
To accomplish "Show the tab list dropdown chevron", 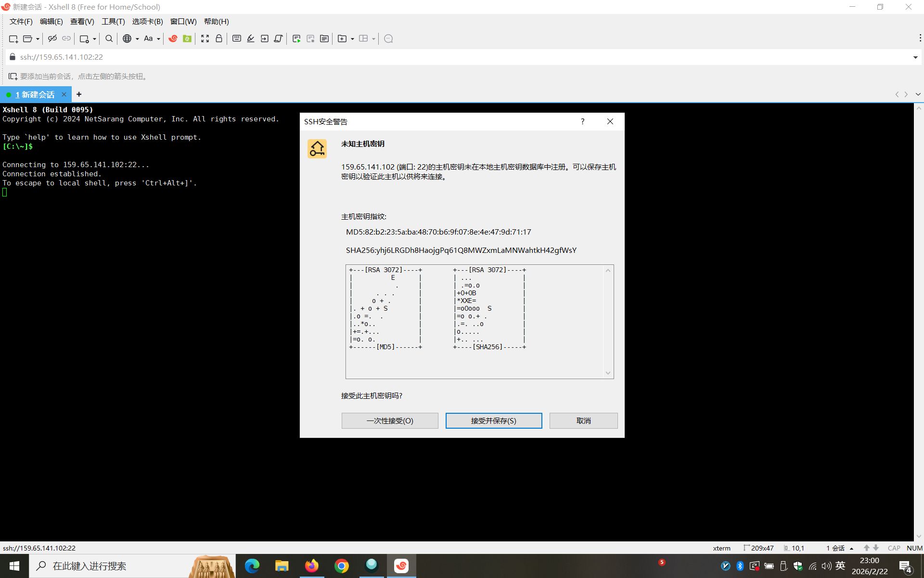I will tap(918, 94).
